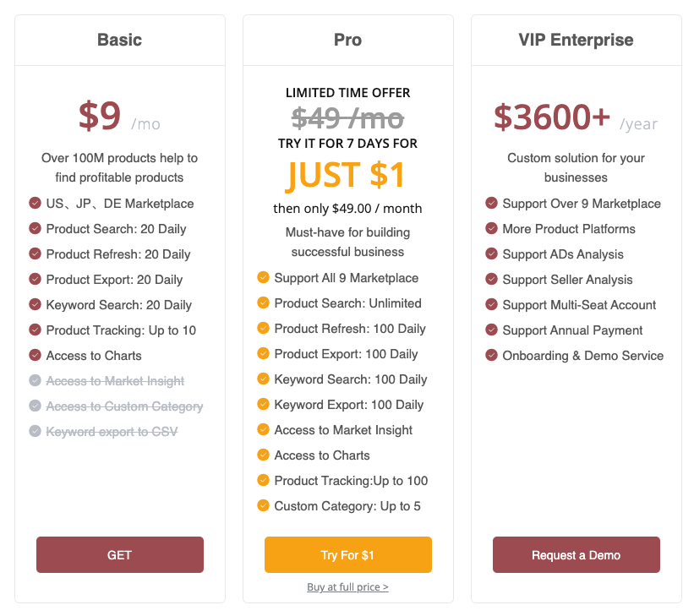
Task: Click checkmark beside Onboarding & Demo Service
Action: click(x=491, y=356)
